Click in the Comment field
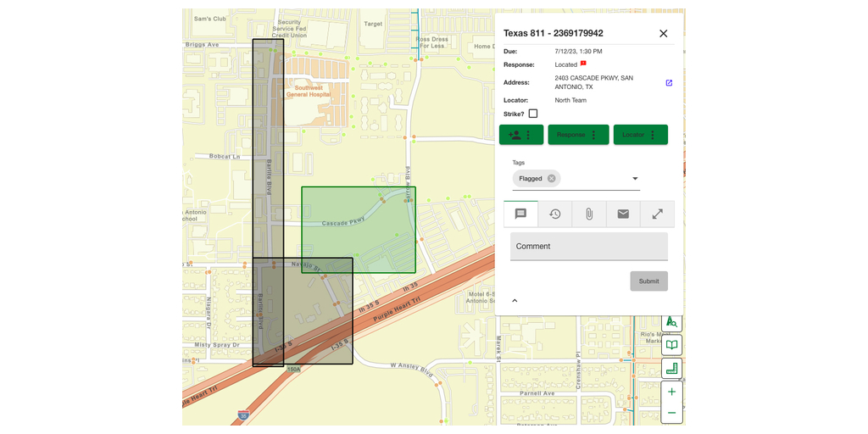This screenshot has width=868, height=434. (588, 247)
